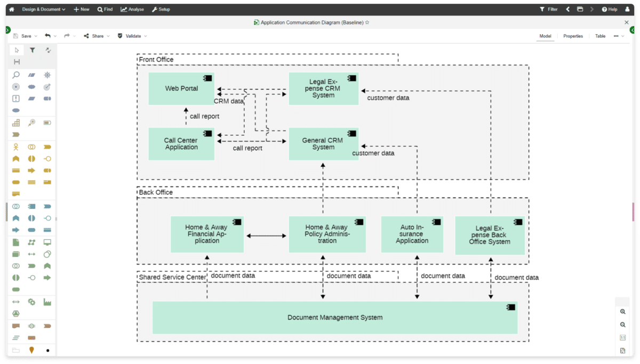This screenshot has height=364, width=640.
Task: Pick the stakeholder magnifier palette icon
Action: coord(16,75)
